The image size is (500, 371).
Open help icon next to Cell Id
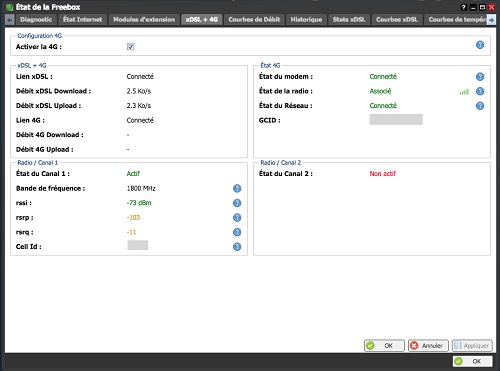[237, 247]
